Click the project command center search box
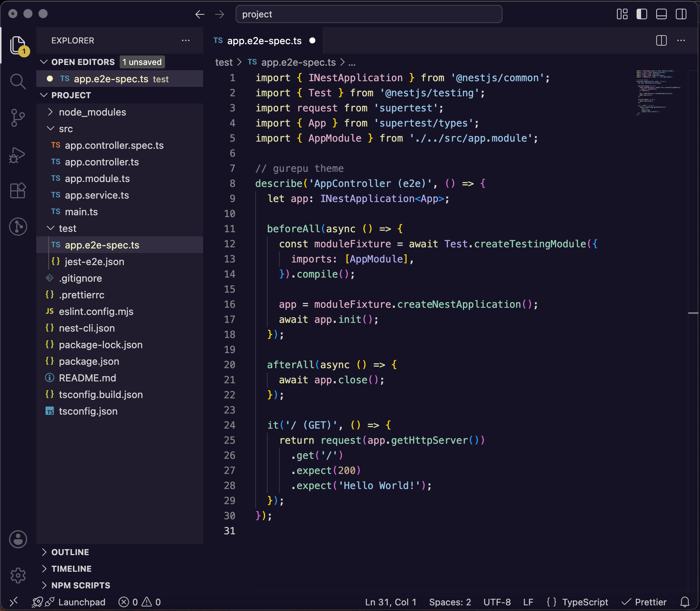 point(369,14)
